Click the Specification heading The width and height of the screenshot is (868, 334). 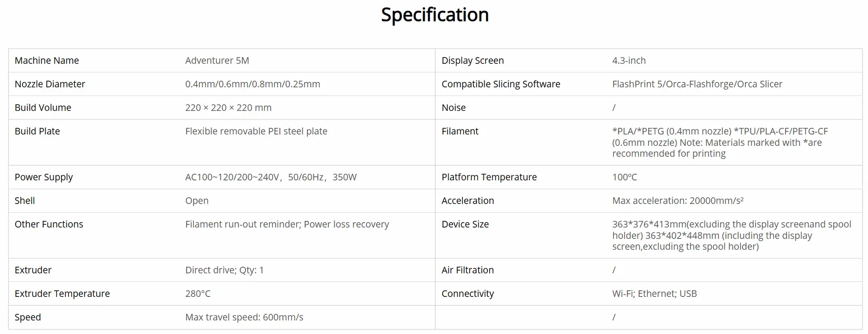[x=435, y=15]
